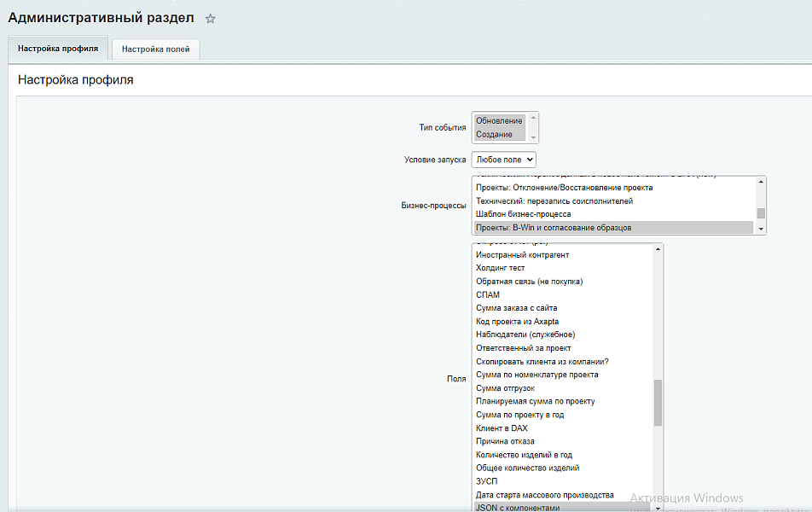Click the fields list scroll-down arrow
The height and width of the screenshot is (512, 812).
click(x=658, y=507)
